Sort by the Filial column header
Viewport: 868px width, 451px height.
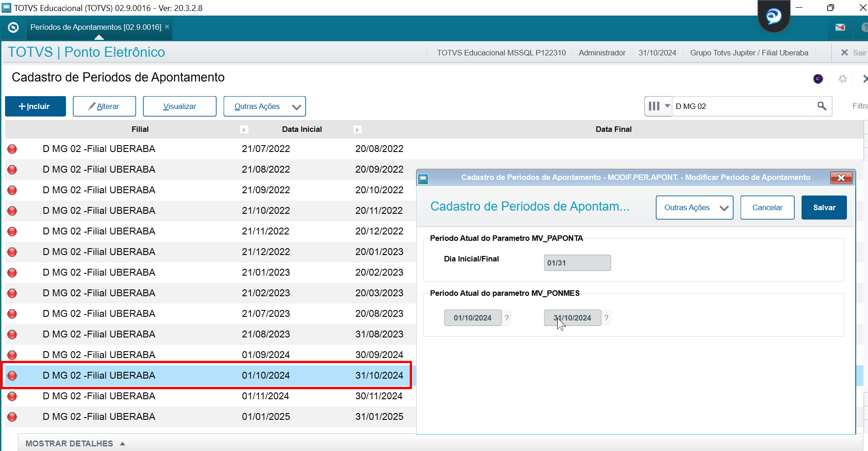pyautogui.click(x=140, y=129)
